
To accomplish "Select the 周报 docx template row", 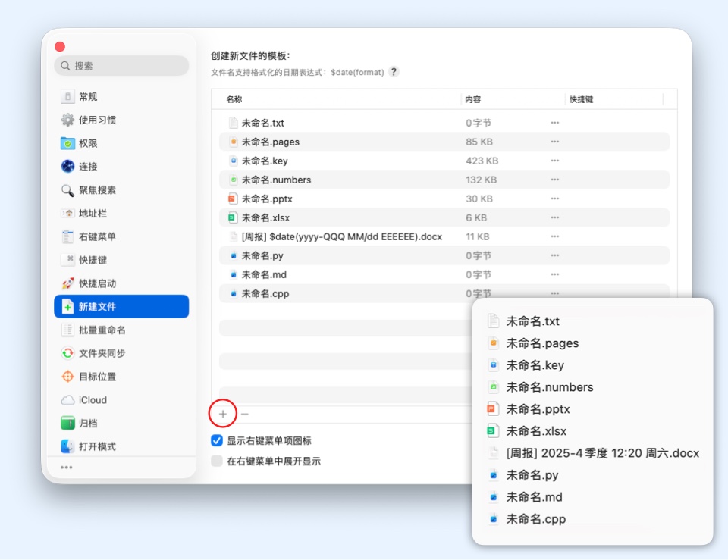I will click(341, 236).
